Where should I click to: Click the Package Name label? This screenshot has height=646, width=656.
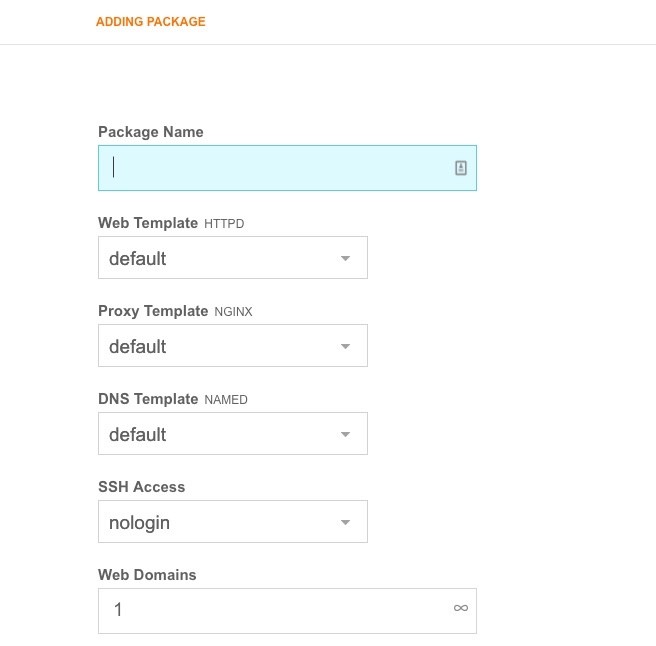pos(151,132)
